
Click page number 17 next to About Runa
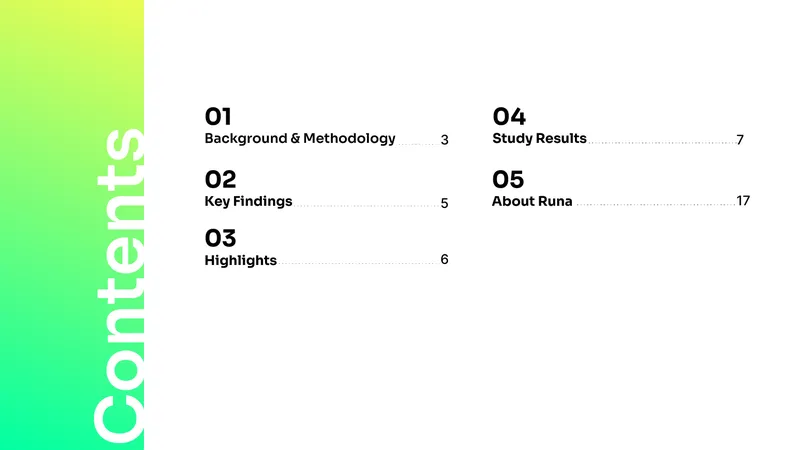click(743, 201)
